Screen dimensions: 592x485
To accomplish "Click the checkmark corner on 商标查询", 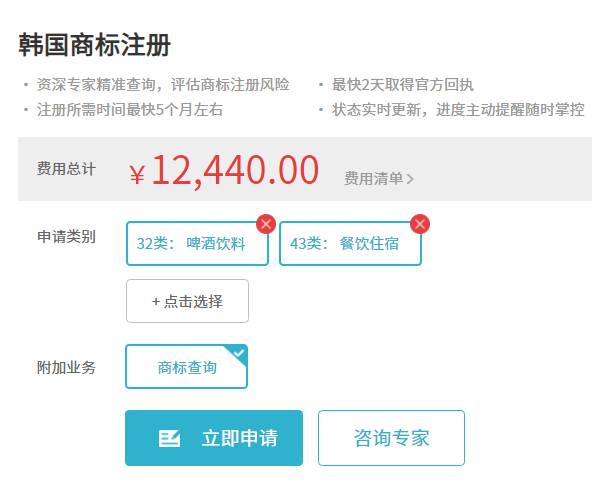I will click(237, 354).
